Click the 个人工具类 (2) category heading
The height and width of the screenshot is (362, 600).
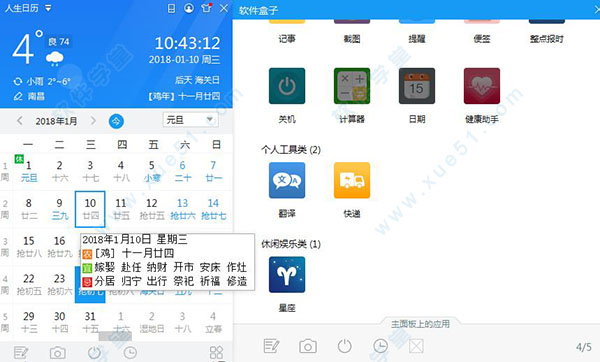(x=291, y=149)
